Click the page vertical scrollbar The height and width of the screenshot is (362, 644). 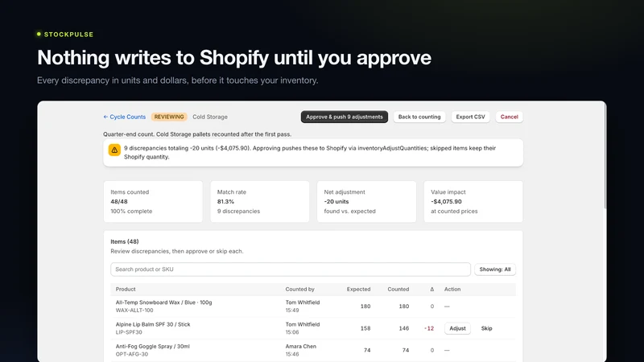[x=605, y=156]
